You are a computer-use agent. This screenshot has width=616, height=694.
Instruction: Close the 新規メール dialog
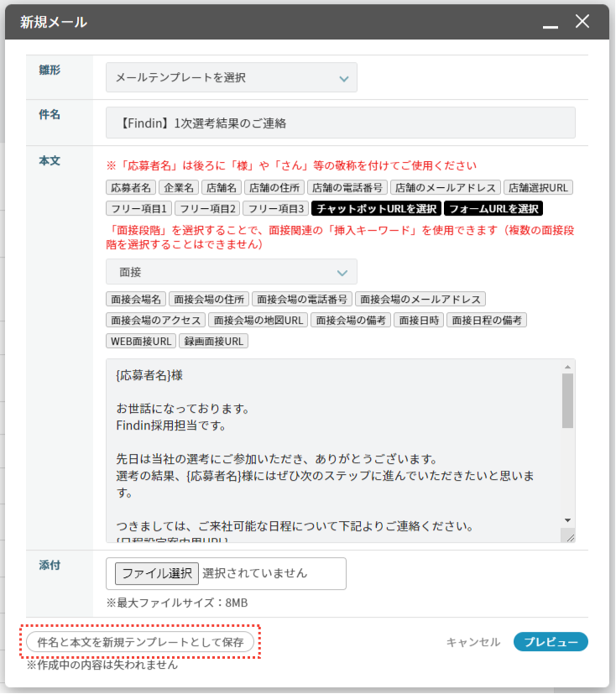[582, 23]
